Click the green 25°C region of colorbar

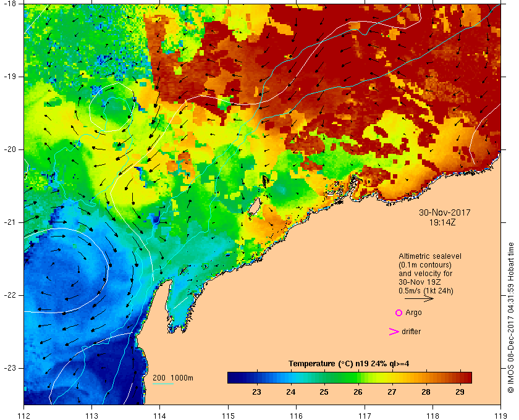324,377
